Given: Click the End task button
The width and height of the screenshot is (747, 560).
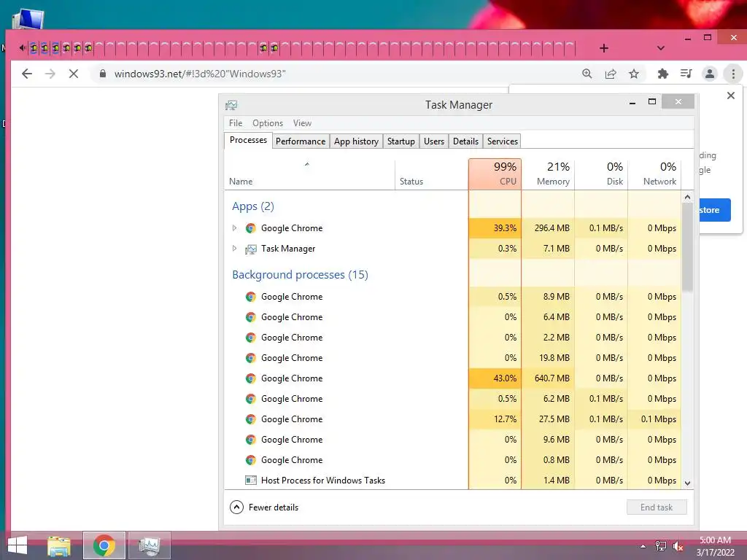Looking at the screenshot, I should (x=657, y=507).
